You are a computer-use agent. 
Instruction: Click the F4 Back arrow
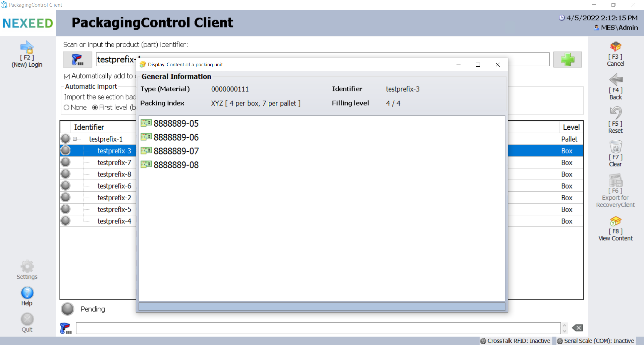pyautogui.click(x=615, y=80)
